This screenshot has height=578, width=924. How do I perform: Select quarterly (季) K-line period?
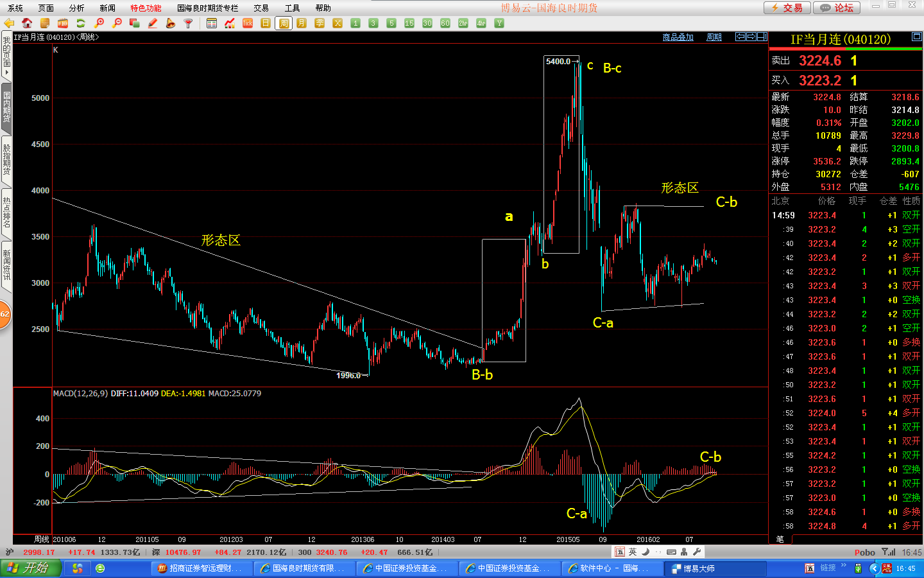(320, 23)
